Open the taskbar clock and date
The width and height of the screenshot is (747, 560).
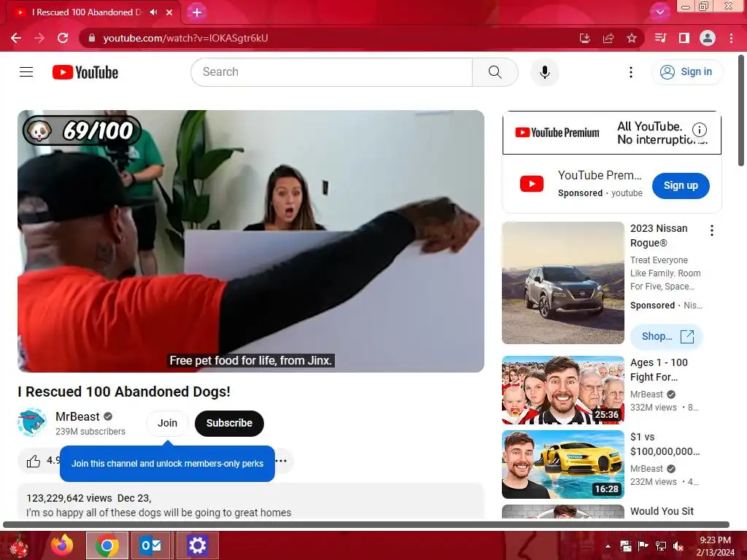pos(715,546)
